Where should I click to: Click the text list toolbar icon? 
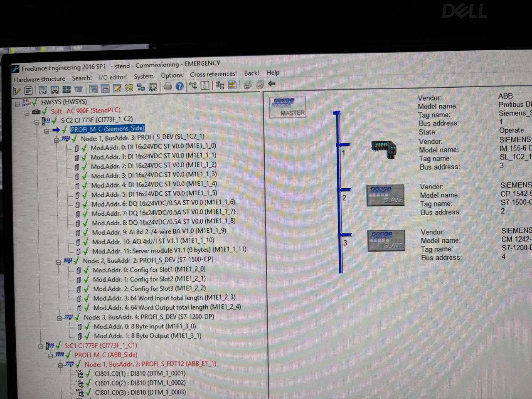tap(29, 90)
